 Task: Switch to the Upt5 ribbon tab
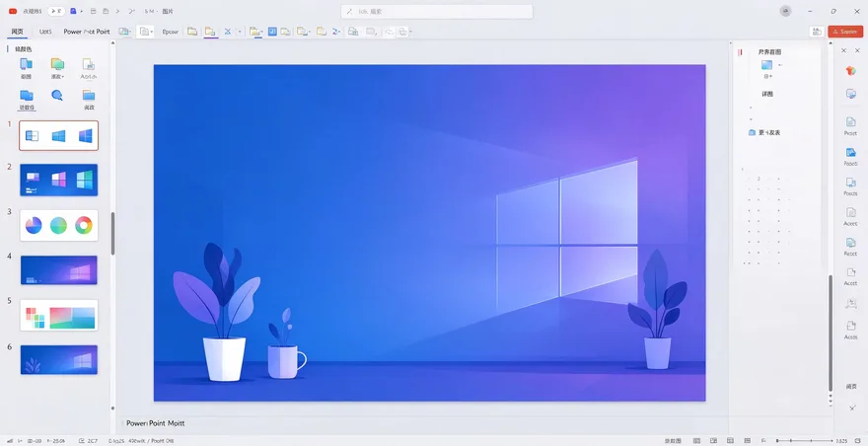tap(45, 32)
